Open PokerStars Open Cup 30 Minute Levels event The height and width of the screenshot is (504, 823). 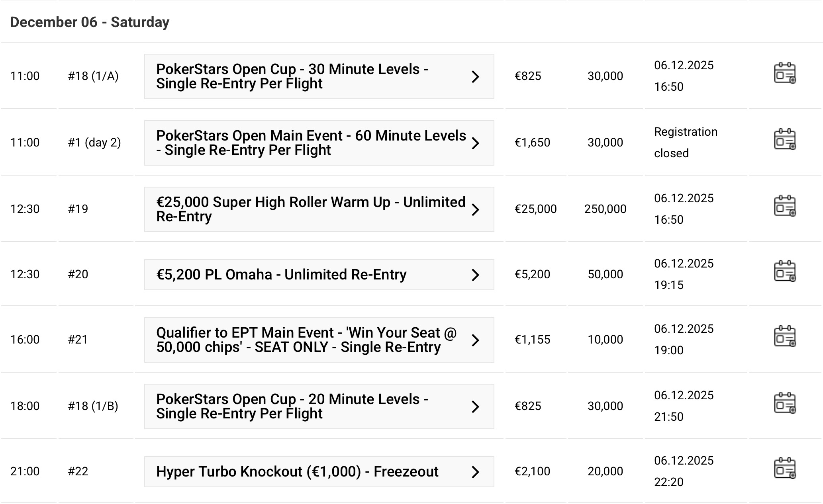(292, 76)
